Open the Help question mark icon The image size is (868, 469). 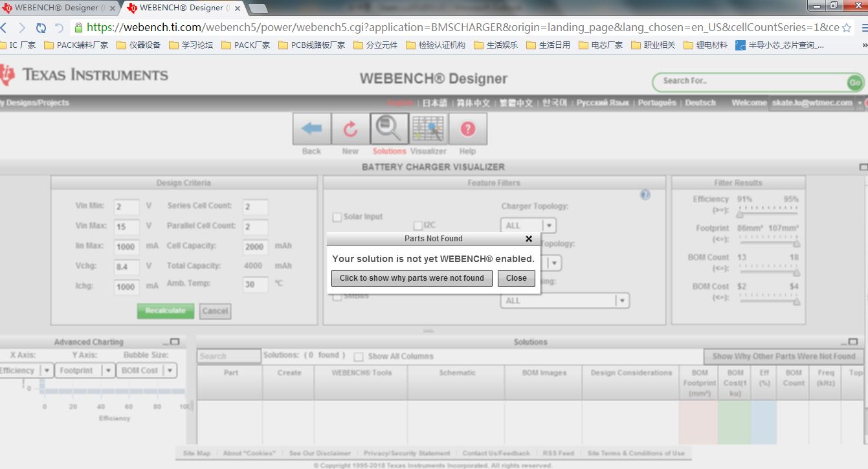click(x=467, y=129)
